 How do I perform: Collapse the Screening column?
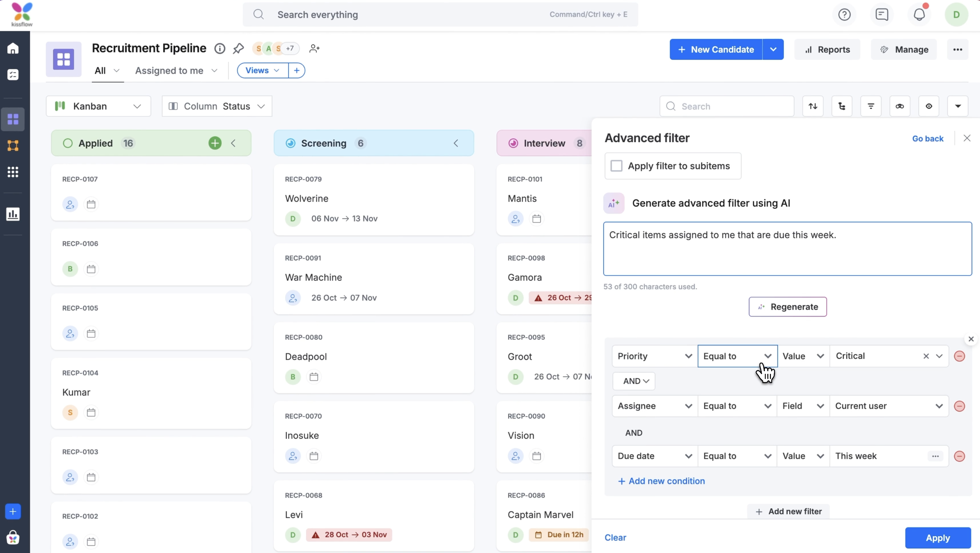pyautogui.click(x=456, y=143)
